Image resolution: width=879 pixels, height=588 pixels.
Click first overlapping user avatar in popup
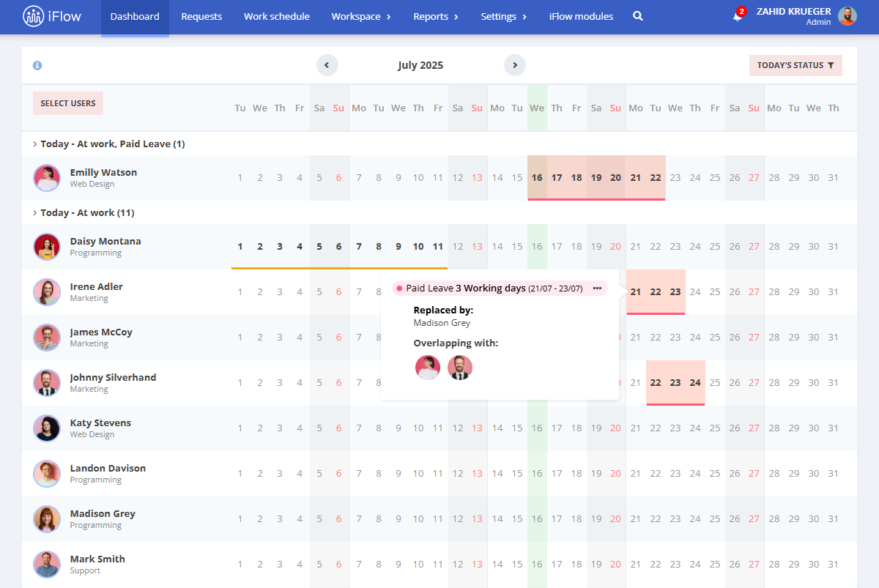pyautogui.click(x=428, y=368)
